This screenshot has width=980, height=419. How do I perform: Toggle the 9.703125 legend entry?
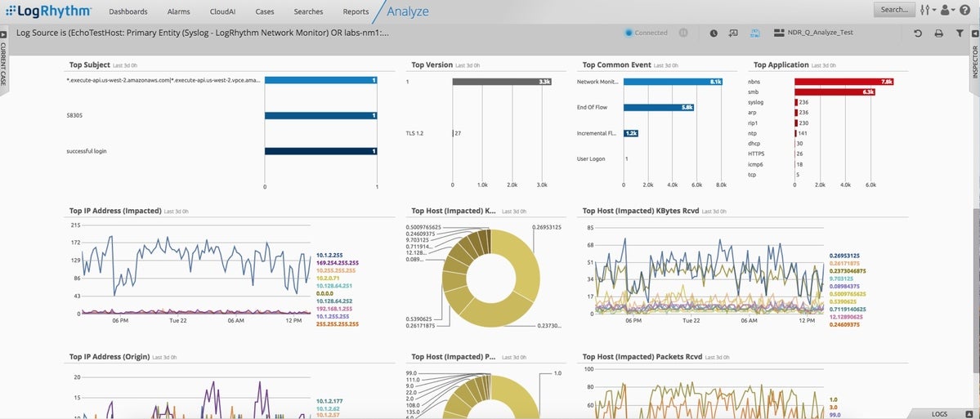[840, 279]
